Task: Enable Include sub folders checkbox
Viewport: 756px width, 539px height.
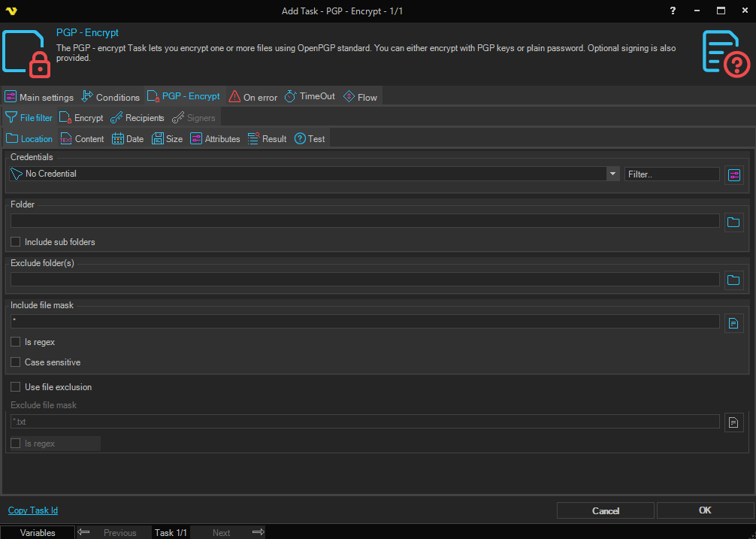Action: point(16,242)
